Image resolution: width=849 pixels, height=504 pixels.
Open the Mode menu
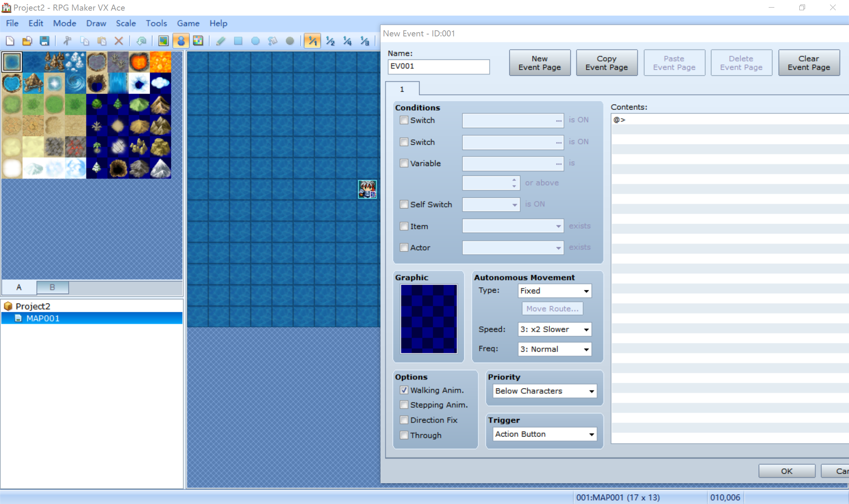tap(64, 23)
